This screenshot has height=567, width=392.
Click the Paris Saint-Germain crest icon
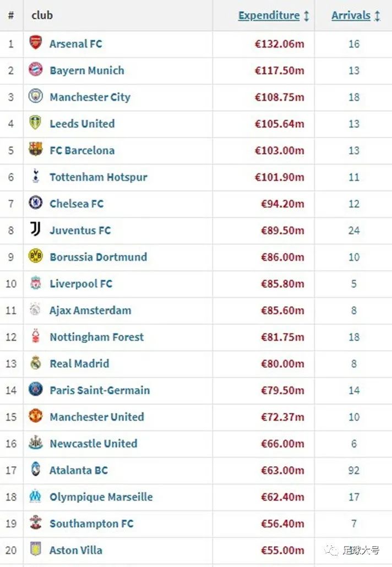coord(35,390)
